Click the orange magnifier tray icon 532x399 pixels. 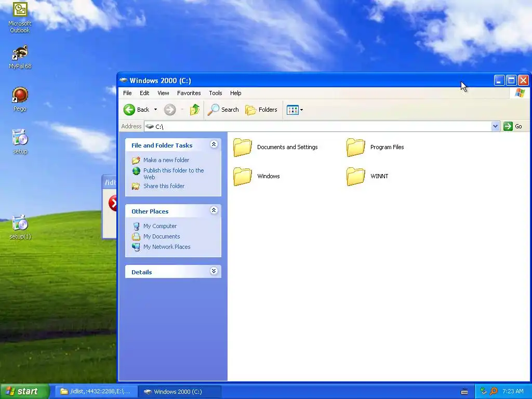pyautogui.click(x=494, y=391)
